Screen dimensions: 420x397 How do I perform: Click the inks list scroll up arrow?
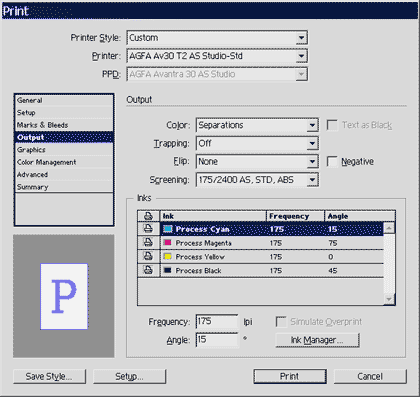coord(389,228)
